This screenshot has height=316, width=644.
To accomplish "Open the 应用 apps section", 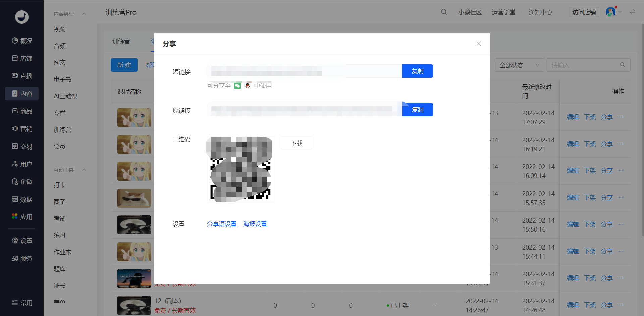I will pos(22,217).
